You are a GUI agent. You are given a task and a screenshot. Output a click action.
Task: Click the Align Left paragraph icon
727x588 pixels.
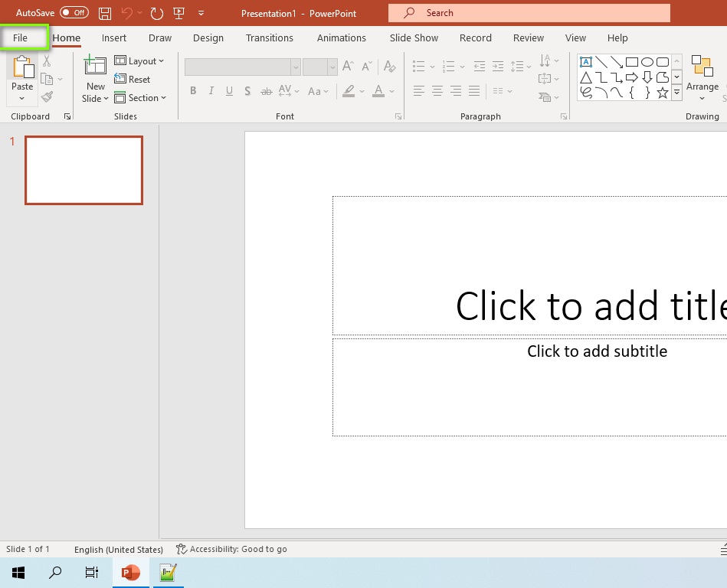419,91
